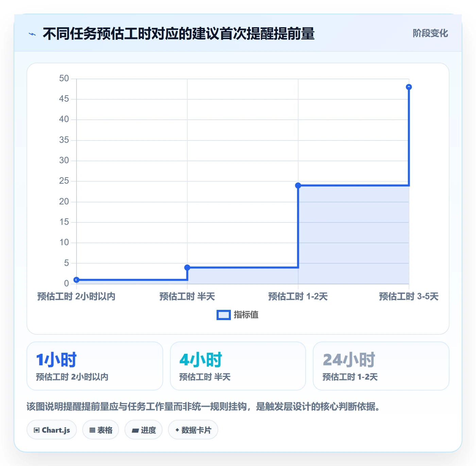Click x-axis label 预估工时 半天
Viewport: 476px width, 466px height.
pyautogui.click(x=187, y=297)
